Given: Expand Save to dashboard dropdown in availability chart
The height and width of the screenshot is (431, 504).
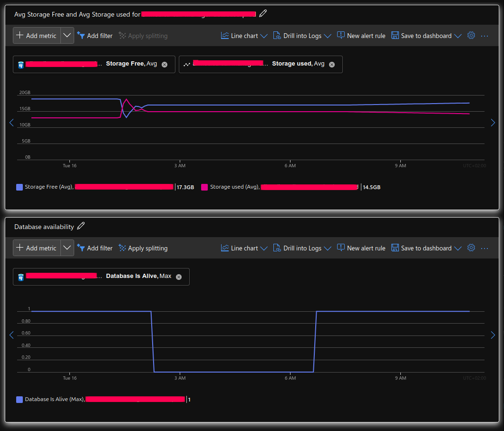Looking at the screenshot, I should 458,248.
